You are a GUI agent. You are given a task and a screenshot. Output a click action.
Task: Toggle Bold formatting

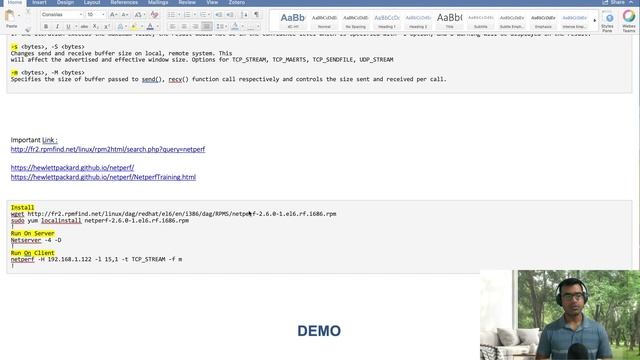pyautogui.click(x=46, y=27)
